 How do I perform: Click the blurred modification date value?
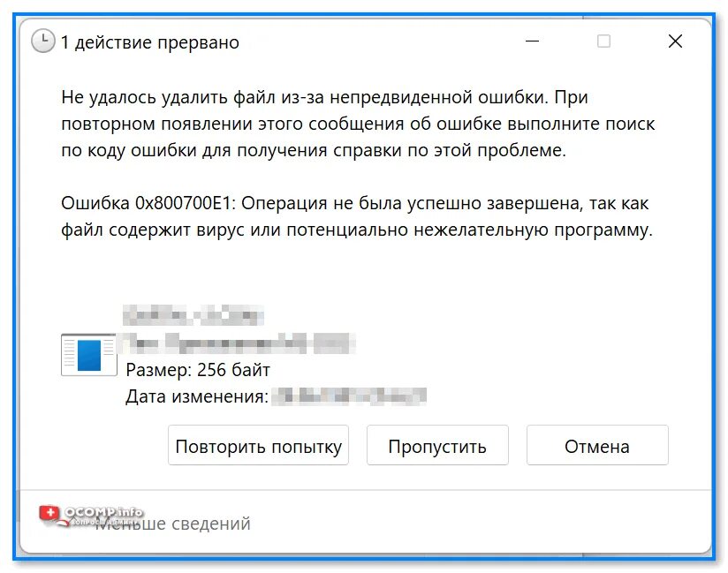[x=349, y=396]
